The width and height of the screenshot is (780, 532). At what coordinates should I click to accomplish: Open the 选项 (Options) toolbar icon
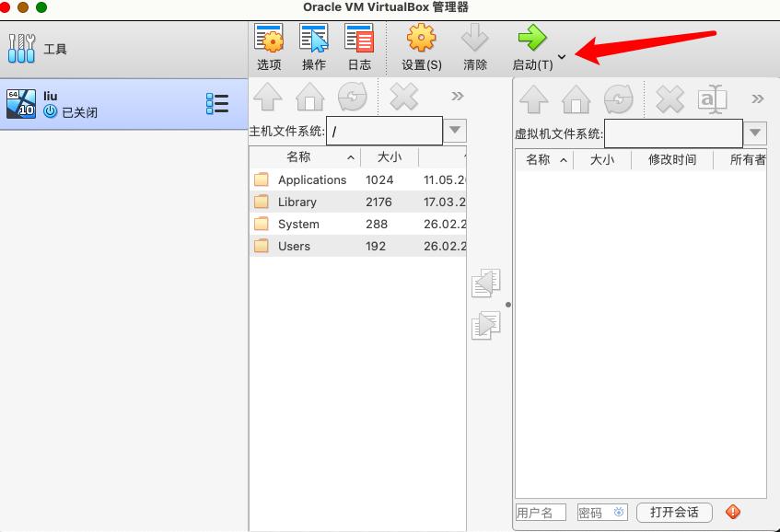pyautogui.click(x=269, y=39)
